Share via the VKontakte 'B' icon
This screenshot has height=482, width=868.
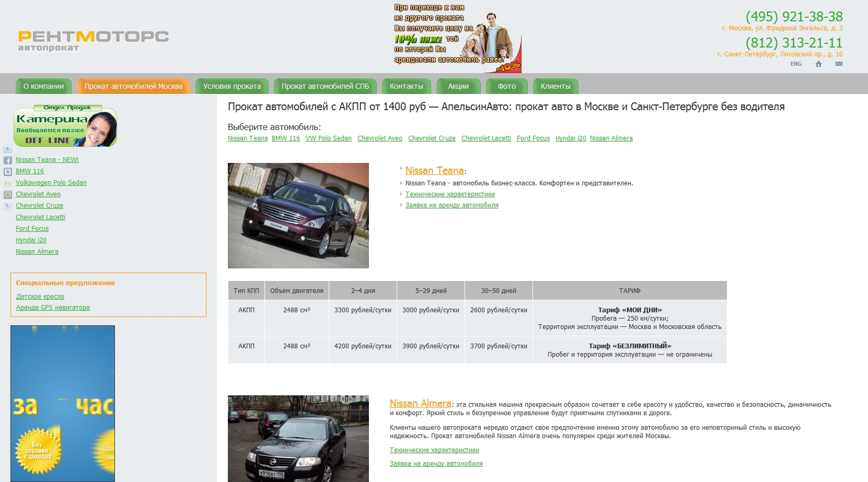(8, 172)
